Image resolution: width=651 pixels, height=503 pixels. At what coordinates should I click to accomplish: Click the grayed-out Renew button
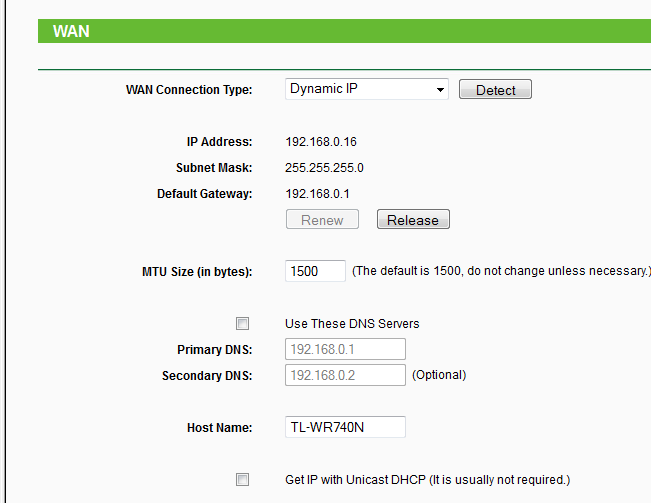tap(322, 219)
